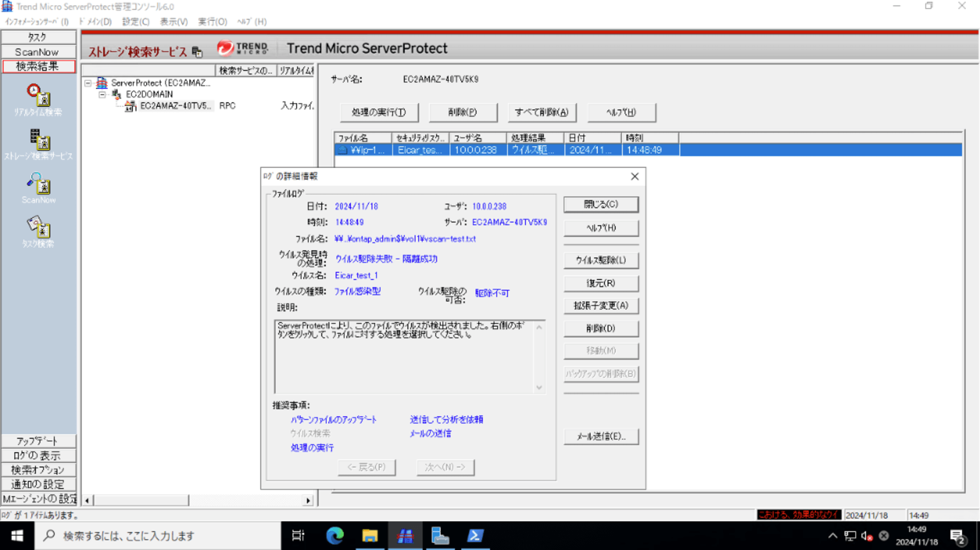Open Server Manager from taskbar
980x550 pixels.
pyautogui.click(x=440, y=536)
